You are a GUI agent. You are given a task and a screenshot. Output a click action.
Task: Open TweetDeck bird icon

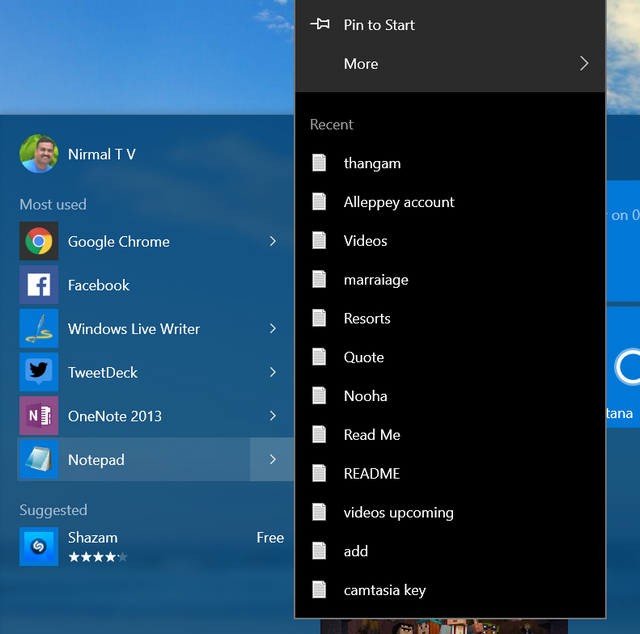[39, 372]
